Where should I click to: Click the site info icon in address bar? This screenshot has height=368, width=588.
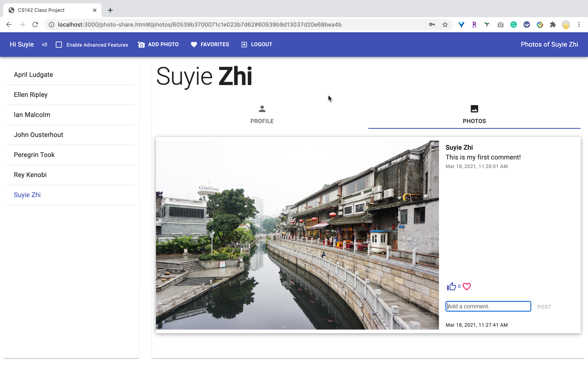pyautogui.click(x=51, y=25)
